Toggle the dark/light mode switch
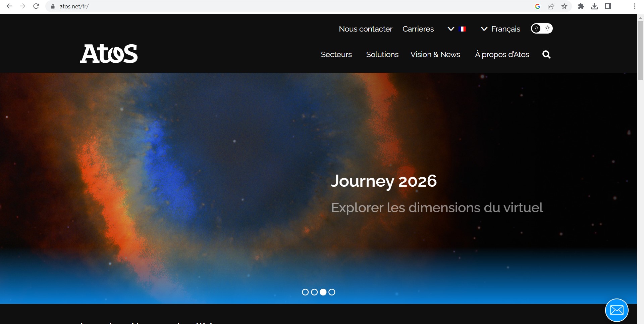Screen dimensions: 644x324 (541, 29)
